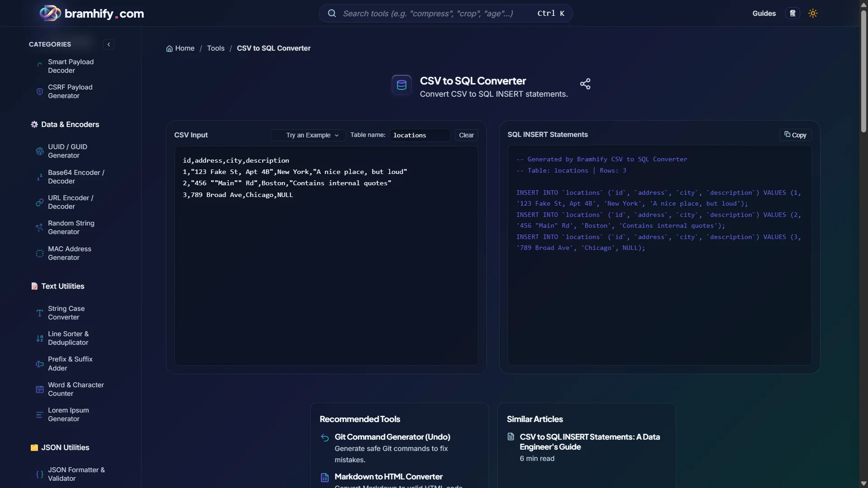The height and width of the screenshot is (488, 868).
Task: Toggle the sun light-mode icon
Action: coord(813,13)
